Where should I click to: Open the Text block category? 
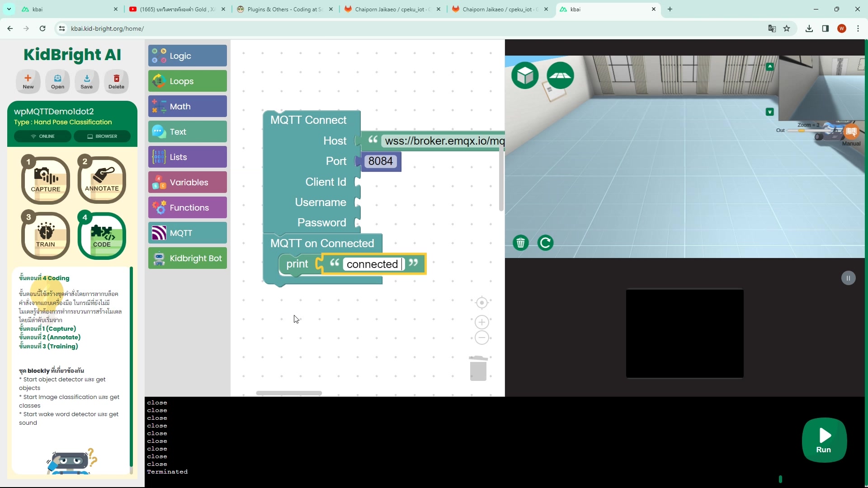pos(188,131)
